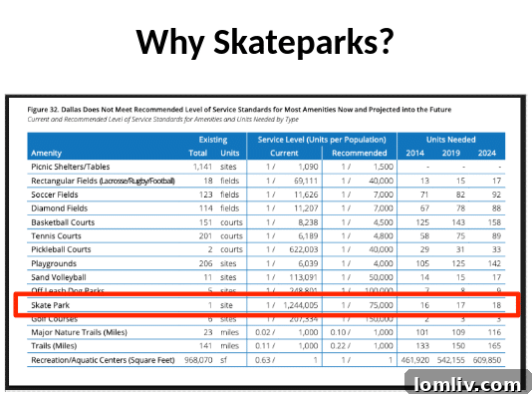Screen dimensions: 532x398
Task: Select 'Major Nature Trails (Miles)' row label
Action: pos(79,332)
